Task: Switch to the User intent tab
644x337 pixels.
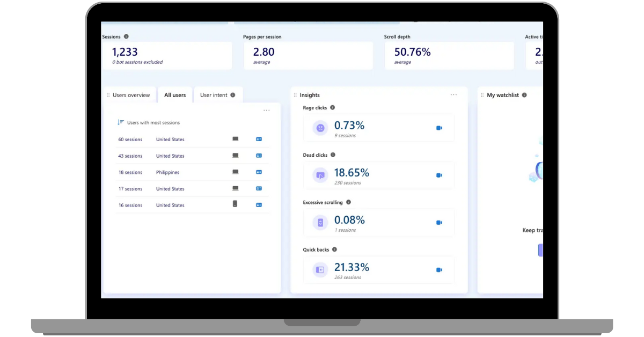Action: [x=218, y=95]
